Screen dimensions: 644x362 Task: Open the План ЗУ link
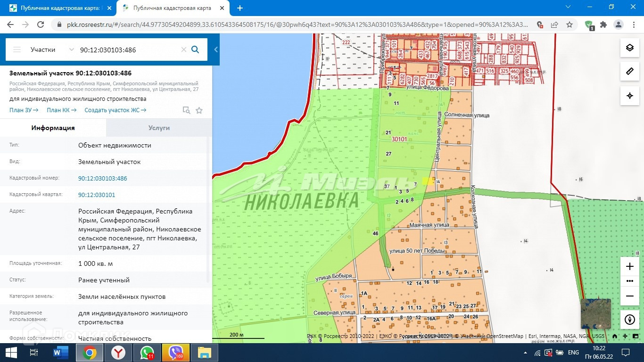click(x=24, y=110)
